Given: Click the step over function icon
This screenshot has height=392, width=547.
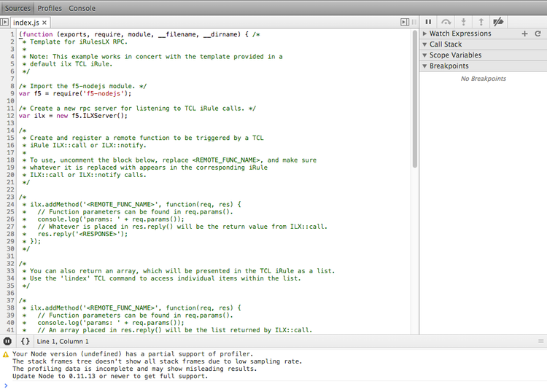Looking at the screenshot, I should pos(445,23).
